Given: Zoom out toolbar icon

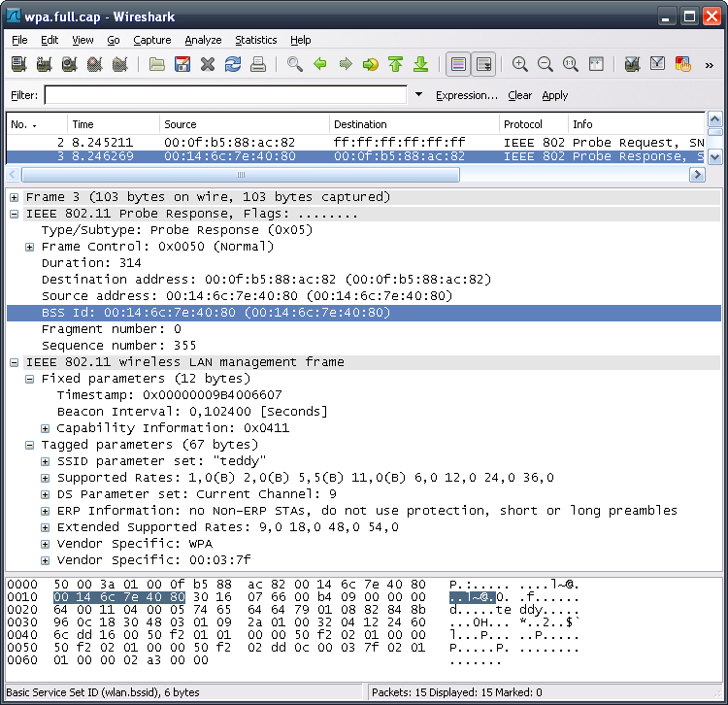Looking at the screenshot, I should [x=546, y=64].
